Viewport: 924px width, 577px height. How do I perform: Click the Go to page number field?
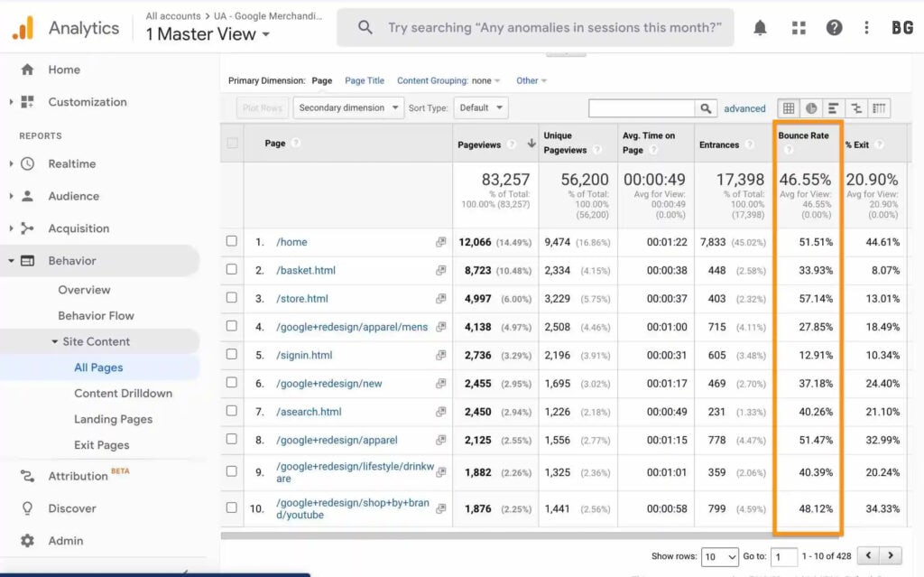point(784,556)
